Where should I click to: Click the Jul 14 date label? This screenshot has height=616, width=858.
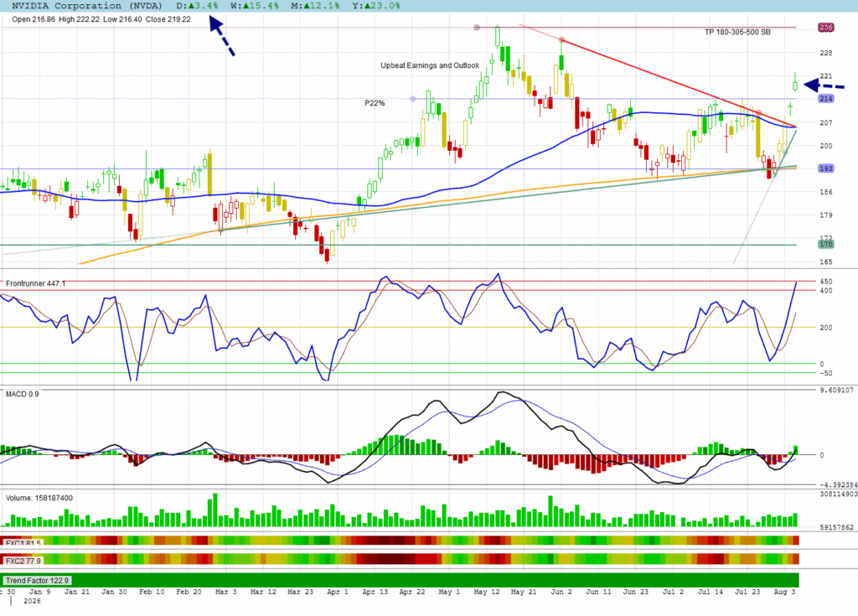click(x=711, y=592)
